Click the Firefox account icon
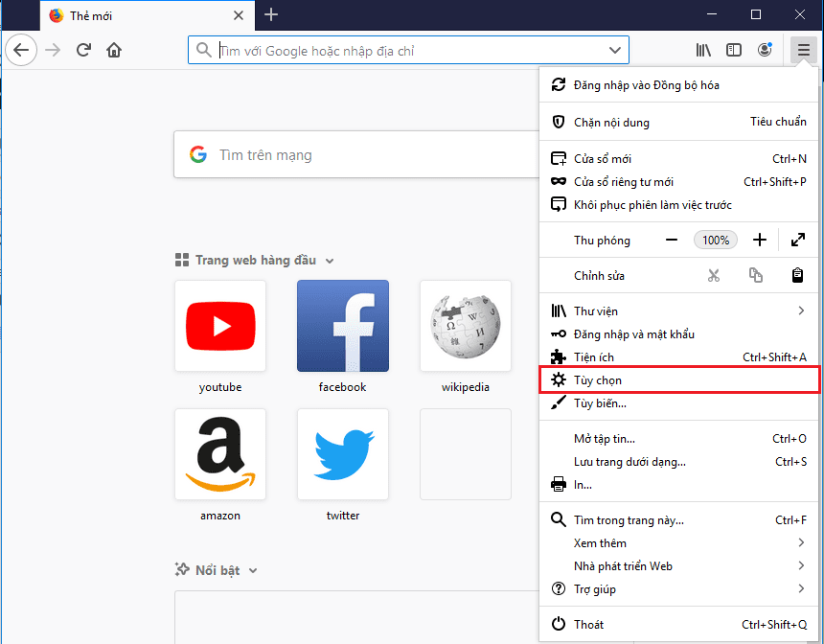This screenshot has height=644, width=824. point(765,50)
